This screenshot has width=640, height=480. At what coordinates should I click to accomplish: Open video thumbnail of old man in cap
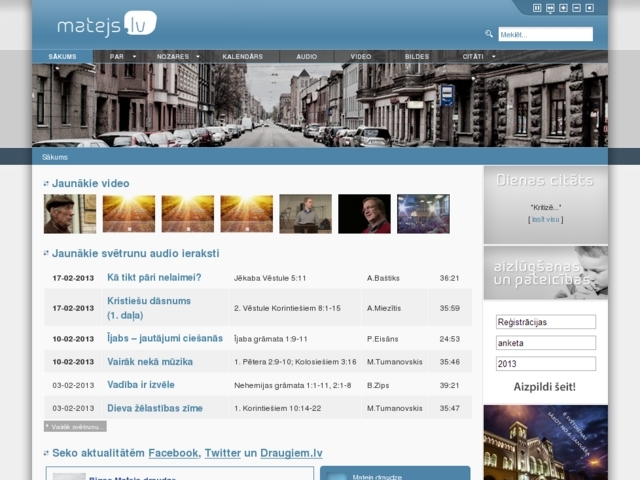(x=70, y=214)
